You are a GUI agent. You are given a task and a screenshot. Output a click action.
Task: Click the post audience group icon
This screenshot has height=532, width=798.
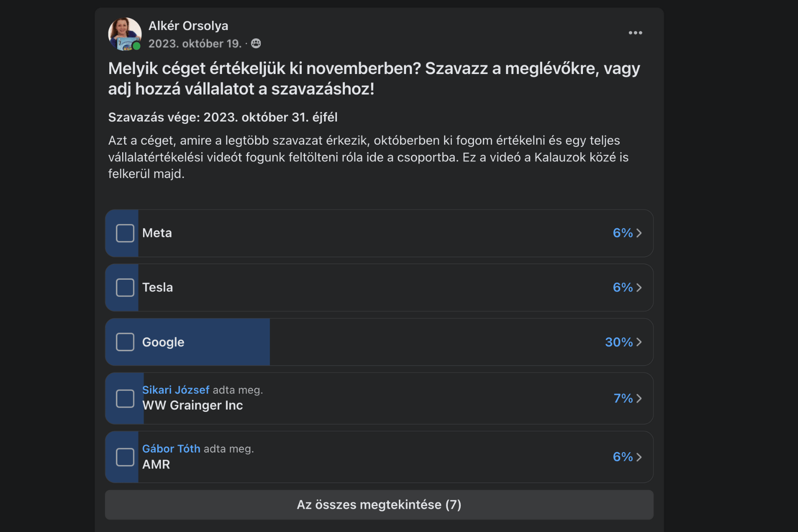point(256,44)
